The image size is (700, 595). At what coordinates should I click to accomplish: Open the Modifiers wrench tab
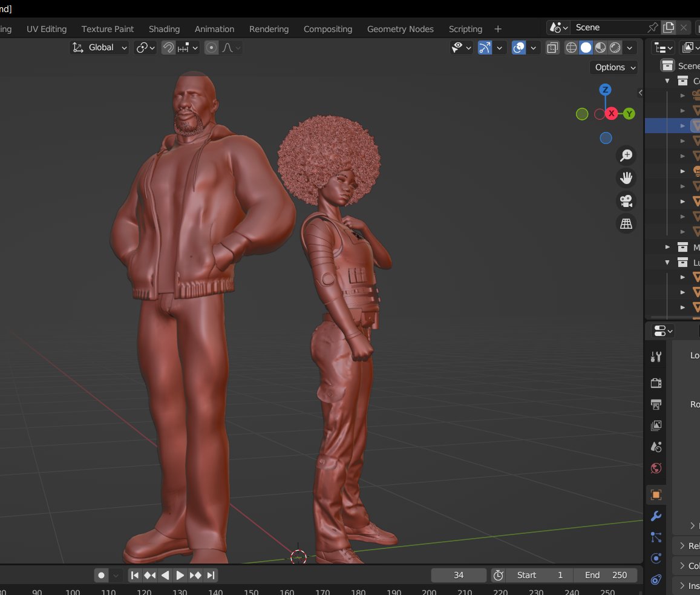click(x=656, y=516)
